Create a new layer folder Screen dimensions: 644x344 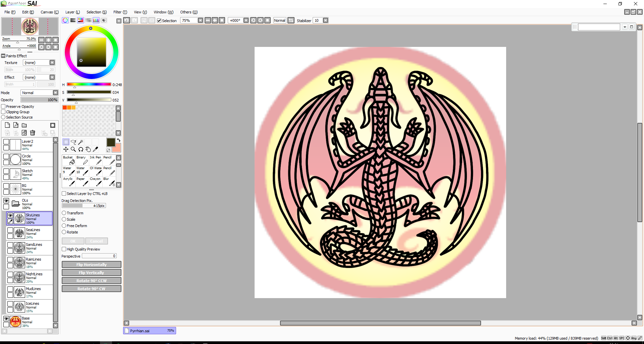click(24, 125)
